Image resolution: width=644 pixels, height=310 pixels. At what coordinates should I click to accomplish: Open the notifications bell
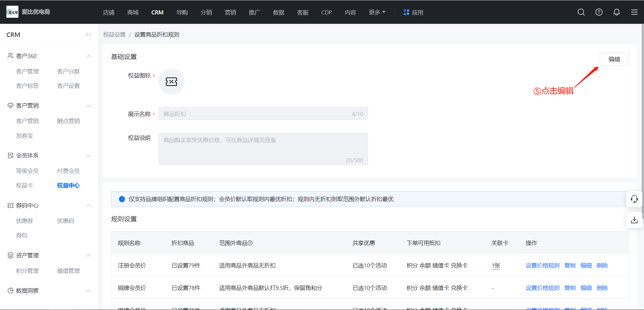point(616,12)
